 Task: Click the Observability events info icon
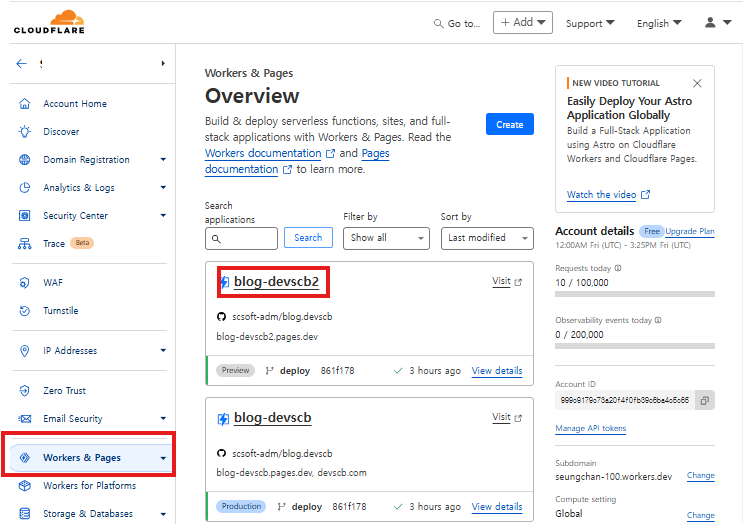pos(658,320)
